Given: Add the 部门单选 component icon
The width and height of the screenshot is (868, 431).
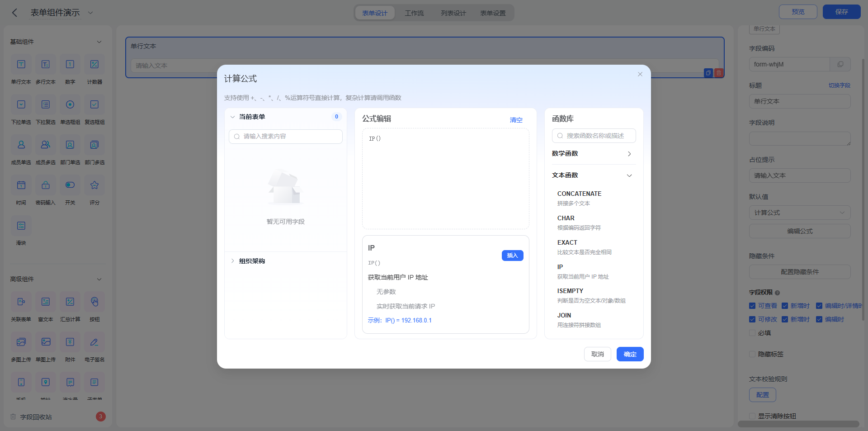Looking at the screenshot, I should pyautogui.click(x=70, y=145).
